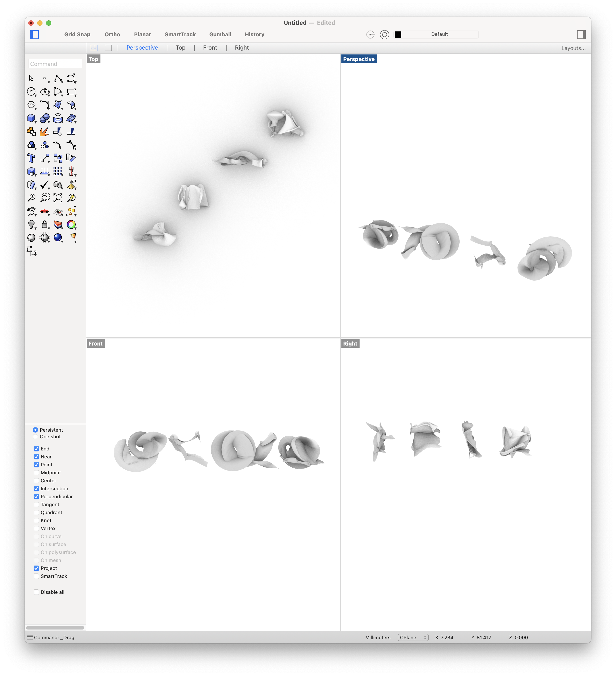616x676 pixels.
Task: Toggle Grid Snap on
Action: [x=77, y=34]
